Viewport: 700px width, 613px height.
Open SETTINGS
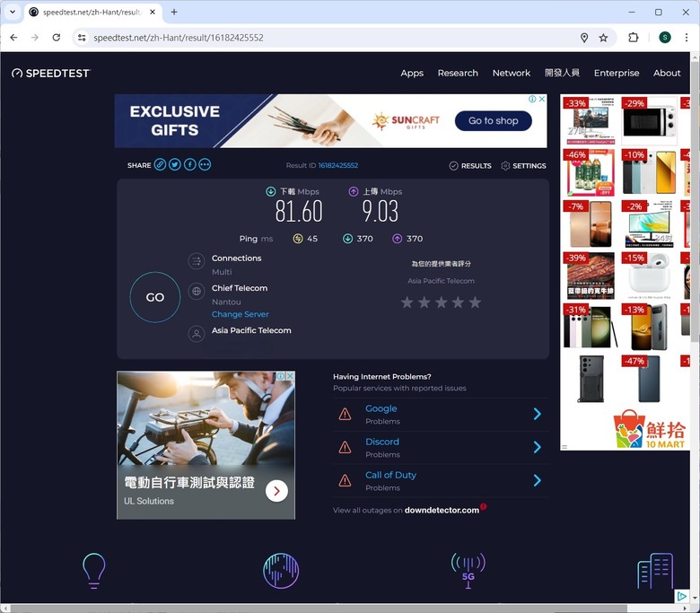(x=523, y=166)
